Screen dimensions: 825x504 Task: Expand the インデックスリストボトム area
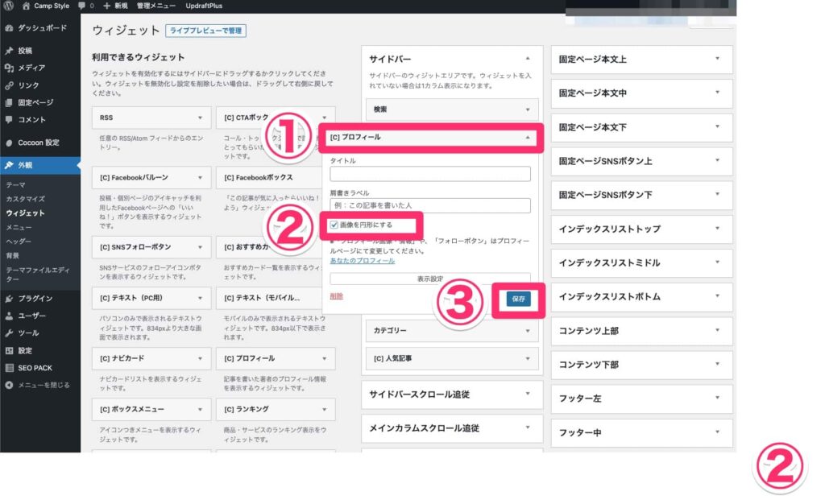coord(717,296)
